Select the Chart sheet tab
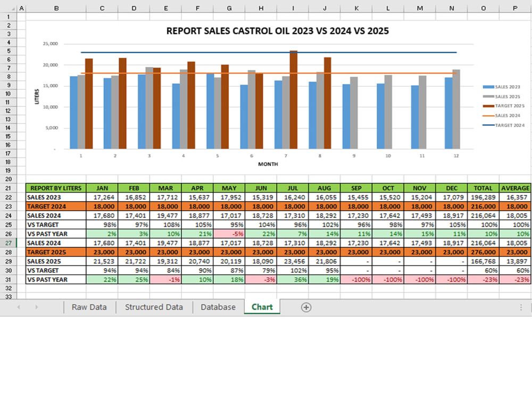This screenshot has height=399, width=532. pyautogui.click(x=262, y=307)
